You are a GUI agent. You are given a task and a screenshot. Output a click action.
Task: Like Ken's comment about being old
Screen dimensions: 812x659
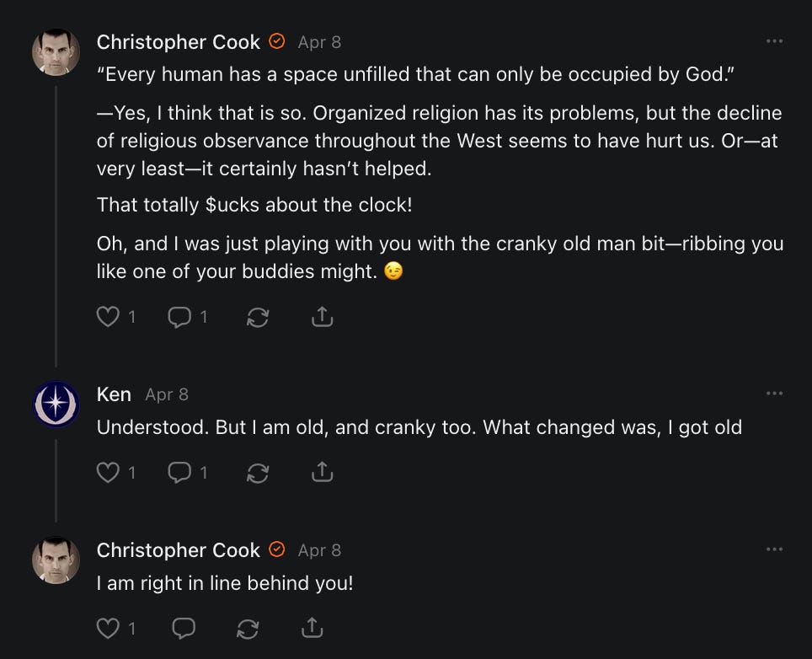pyautogui.click(x=109, y=473)
